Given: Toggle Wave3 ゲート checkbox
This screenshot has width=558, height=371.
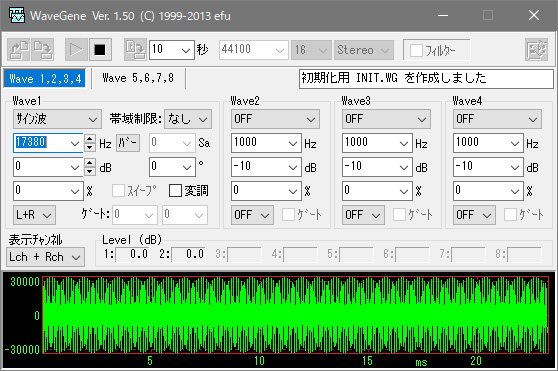Looking at the screenshot, I should click(399, 214).
